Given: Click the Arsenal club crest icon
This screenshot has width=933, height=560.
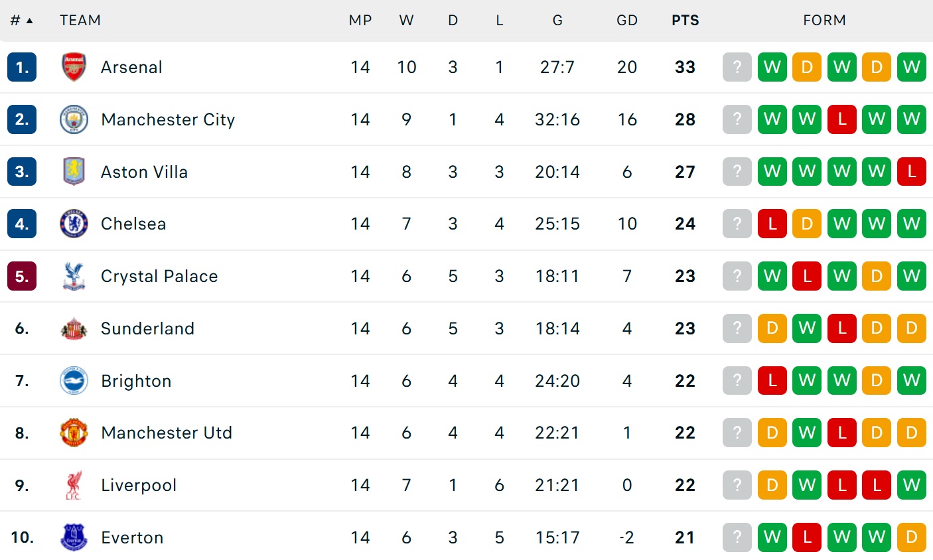Looking at the screenshot, I should pyautogui.click(x=74, y=67).
